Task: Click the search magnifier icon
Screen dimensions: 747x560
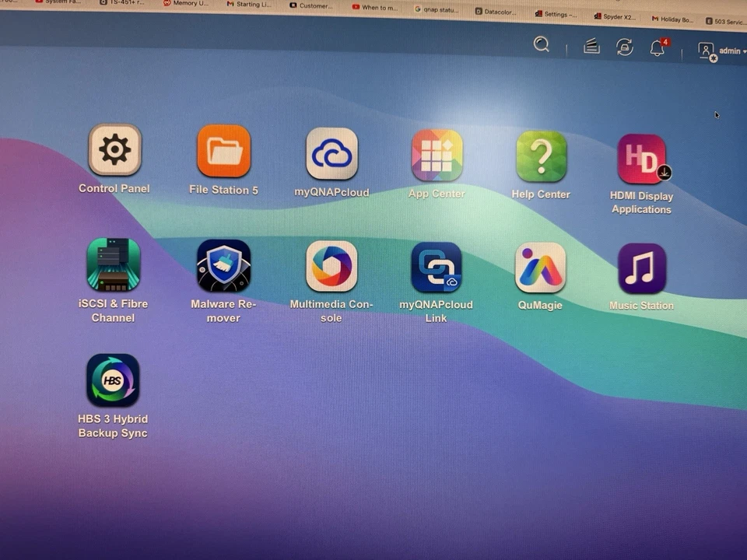Action: 542,44
